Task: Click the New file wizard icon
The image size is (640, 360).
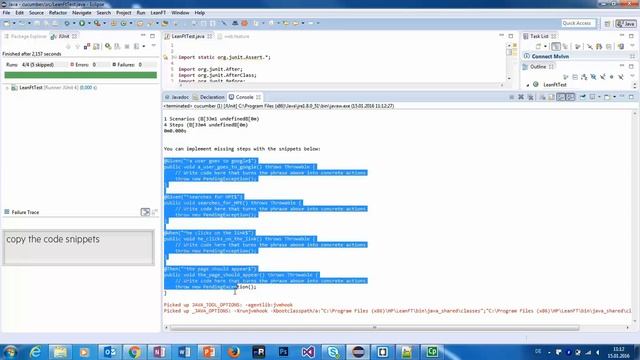Action: pos(7,23)
